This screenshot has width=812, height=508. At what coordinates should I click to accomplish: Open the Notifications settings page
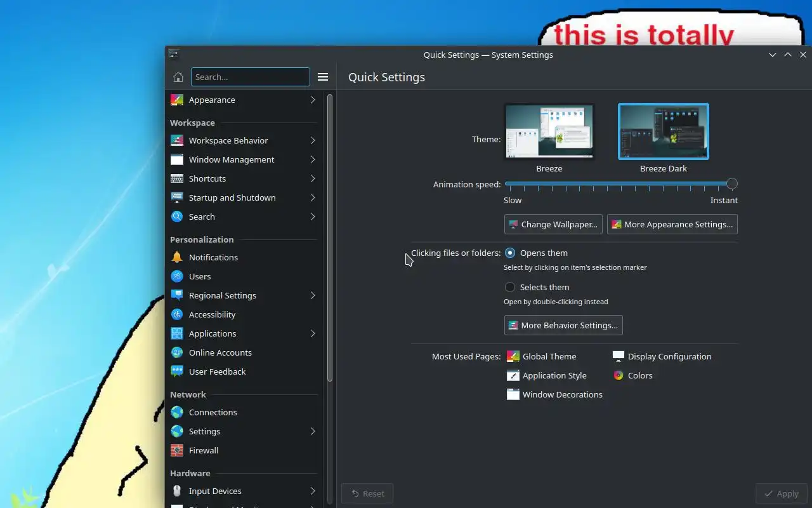tap(244, 257)
